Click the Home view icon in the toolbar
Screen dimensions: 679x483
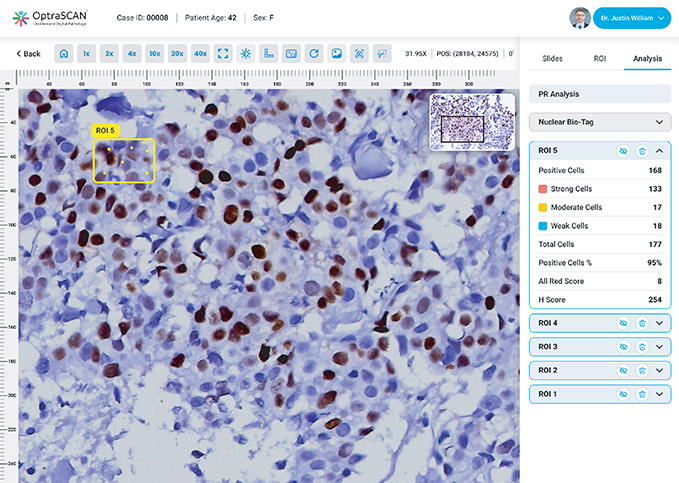pos(64,54)
